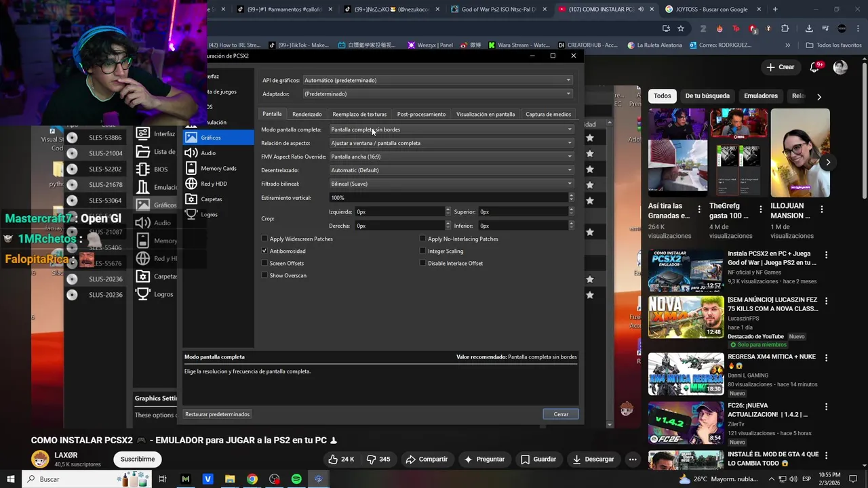
Task: Open Desentrelazado dropdown
Action: [x=452, y=170]
